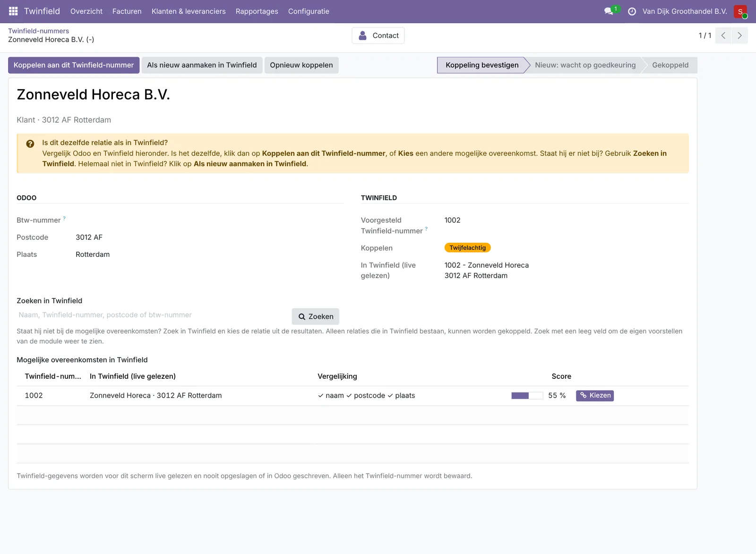The image size is (756, 554).
Task: Open the user avatar menu
Action: [740, 11]
